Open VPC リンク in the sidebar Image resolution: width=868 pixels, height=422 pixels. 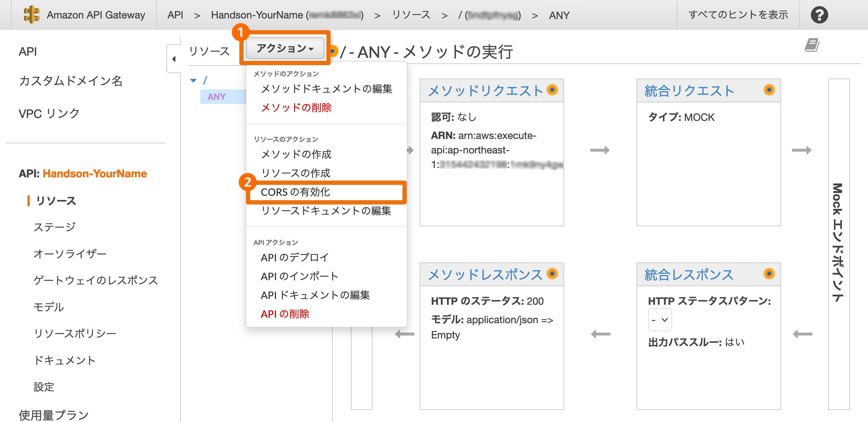click(x=49, y=113)
